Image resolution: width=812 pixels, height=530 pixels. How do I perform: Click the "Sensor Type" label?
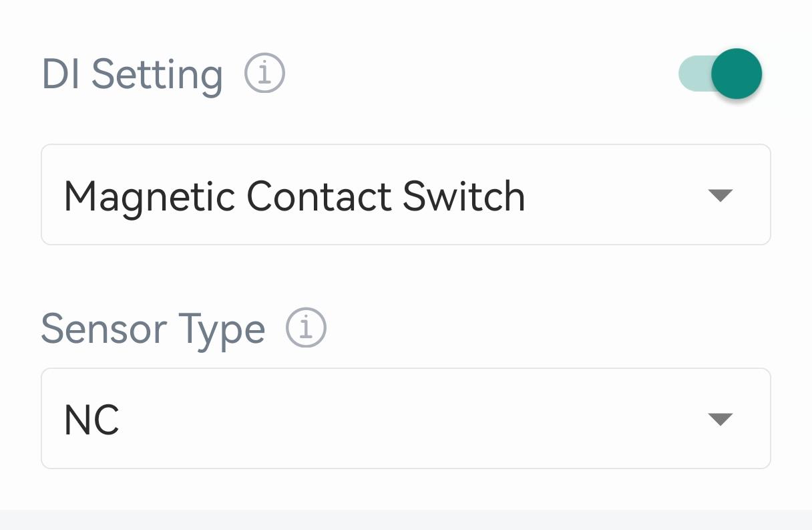click(x=153, y=329)
